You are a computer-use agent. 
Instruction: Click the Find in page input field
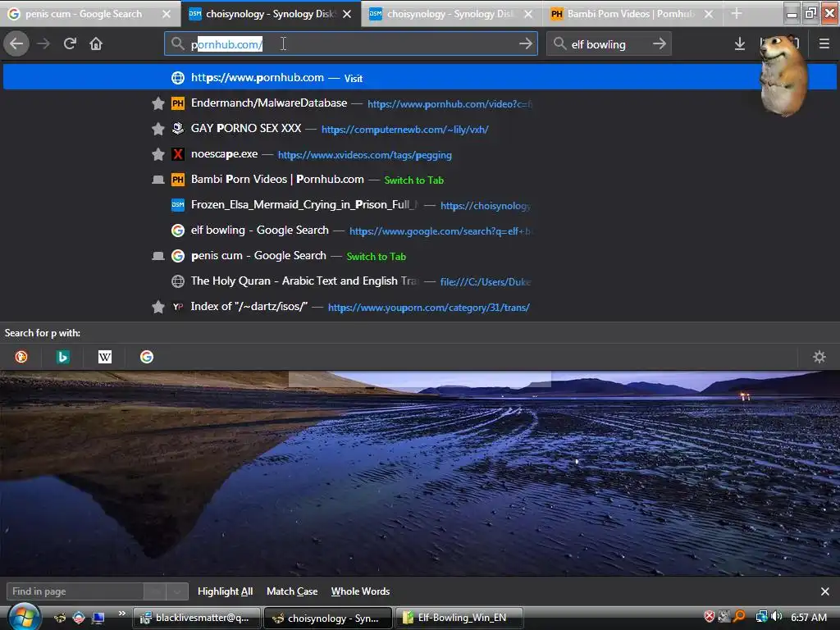75,591
